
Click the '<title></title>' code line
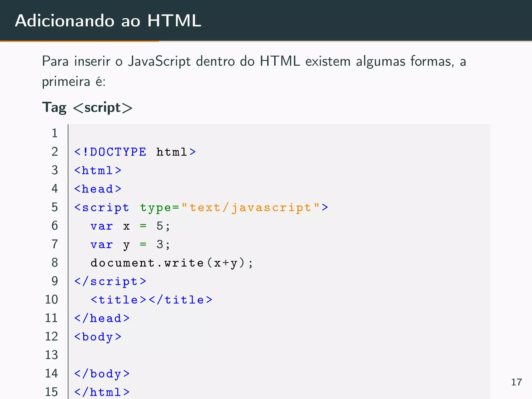click(x=151, y=300)
